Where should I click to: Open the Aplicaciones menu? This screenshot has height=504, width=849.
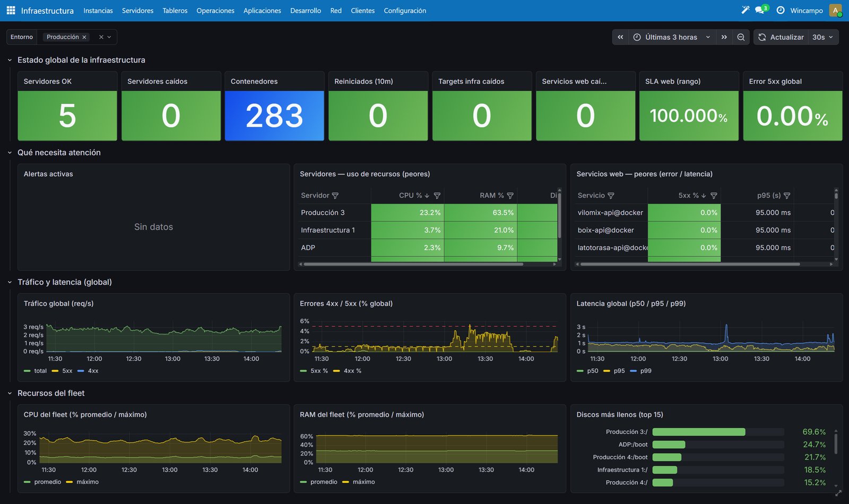[x=262, y=11]
